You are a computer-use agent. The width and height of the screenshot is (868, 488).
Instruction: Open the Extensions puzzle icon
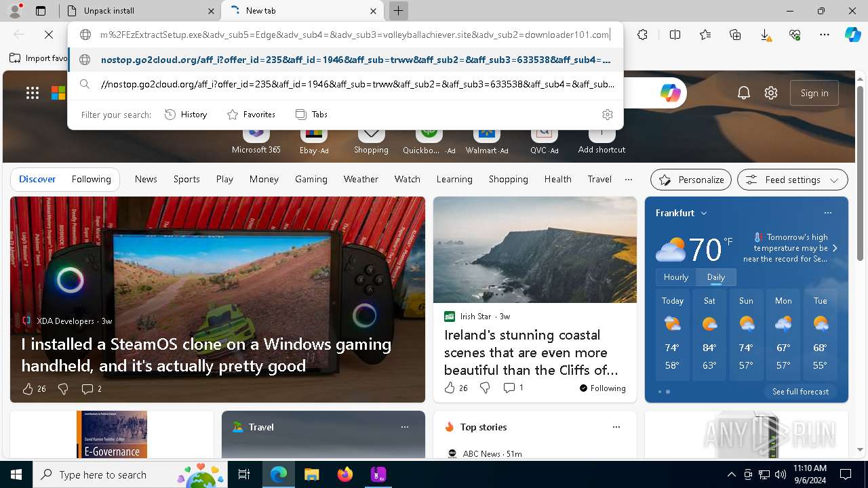click(643, 35)
